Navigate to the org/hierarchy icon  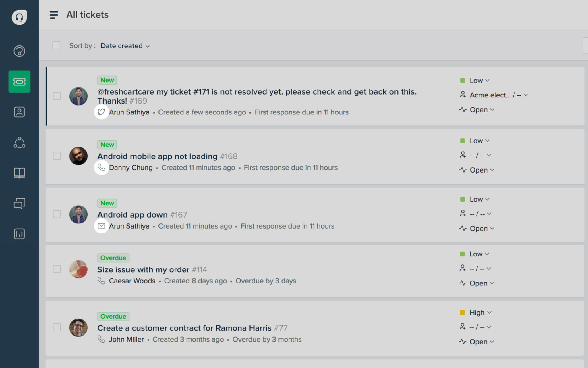[x=20, y=142]
